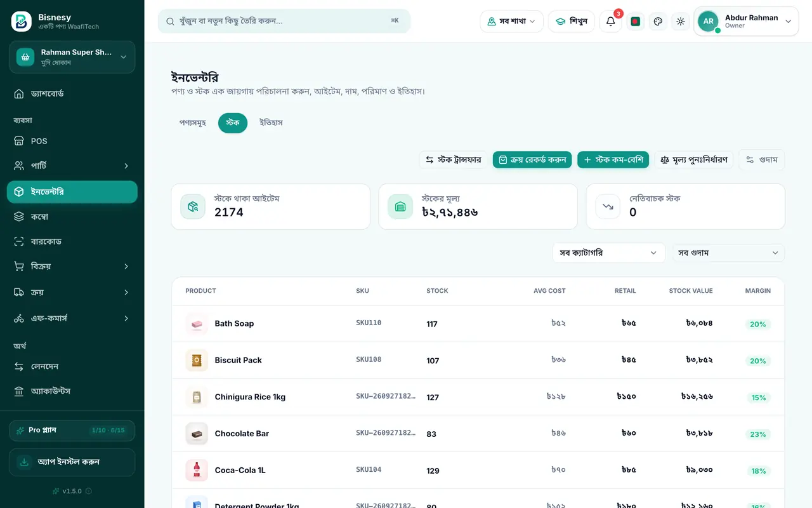Click the AR user avatar
The image size is (812, 508).
coord(709,22)
